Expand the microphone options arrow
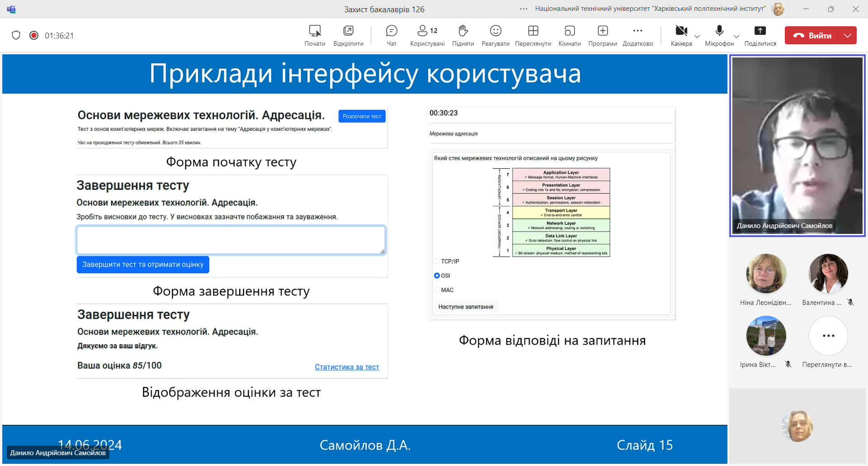Screen dimensions: 868x466 tap(736, 36)
